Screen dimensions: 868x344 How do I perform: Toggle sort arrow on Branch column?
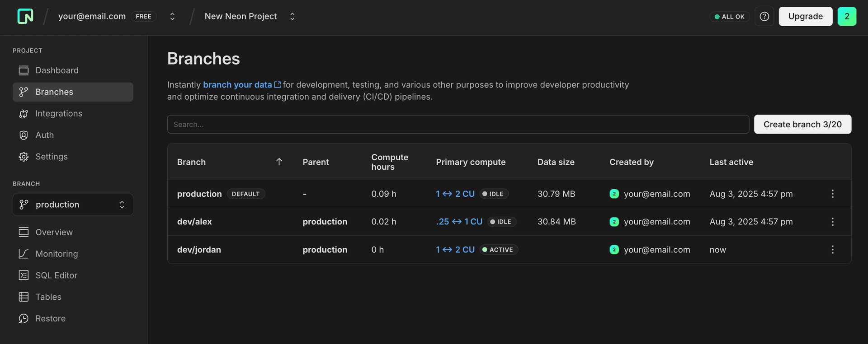click(x=279, y=162)
